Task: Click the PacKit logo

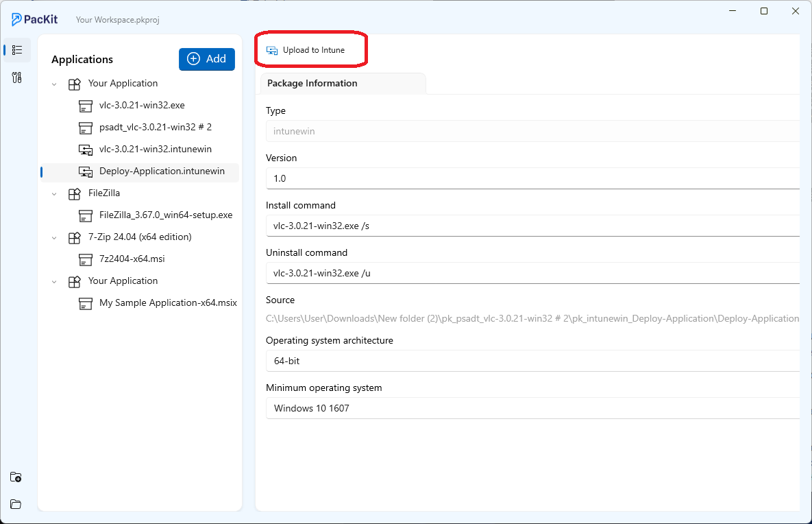Action: (35, 20)
